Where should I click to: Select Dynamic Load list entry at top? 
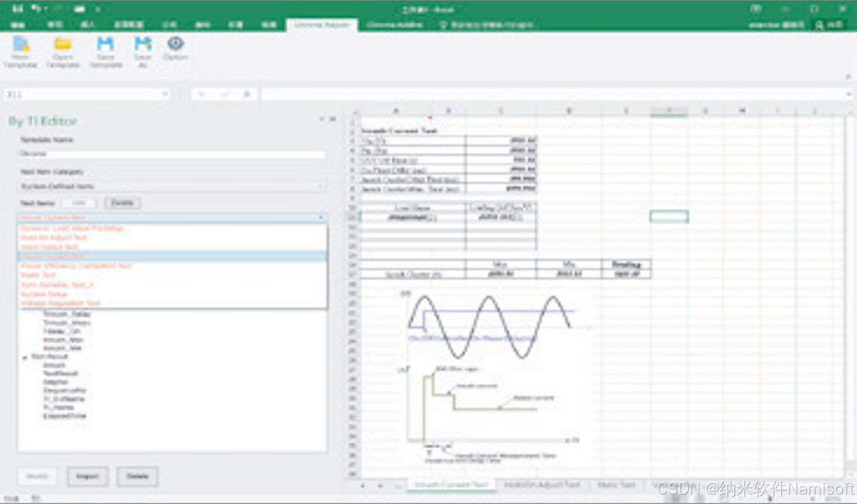click(172, 228)
